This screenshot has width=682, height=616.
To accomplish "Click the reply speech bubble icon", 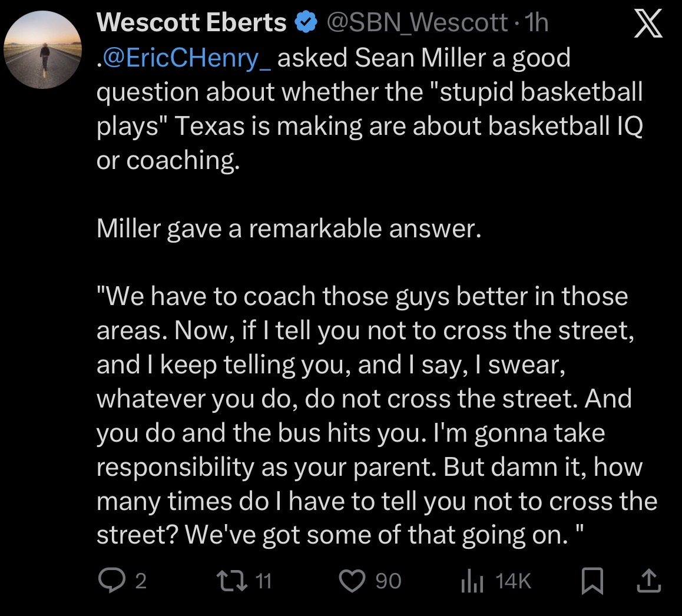I will pyautogui.click(x=110, y=581).
